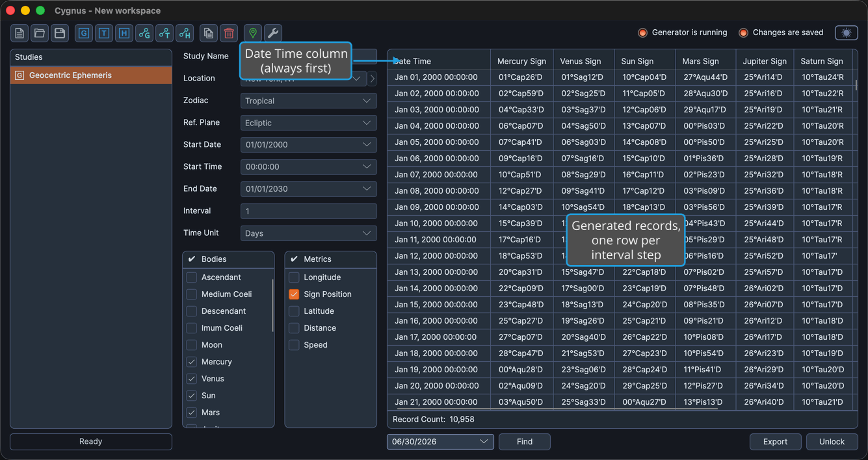Click the Generator is running indicator
Image resolution: width=868 pixels, height=460 pixels.
click(x=683, y=32)
